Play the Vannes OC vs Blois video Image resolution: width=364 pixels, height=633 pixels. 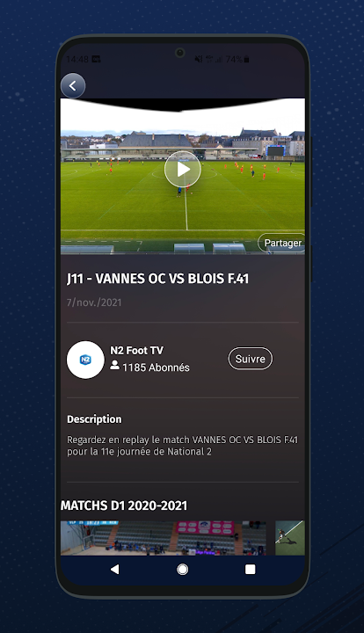182,169
